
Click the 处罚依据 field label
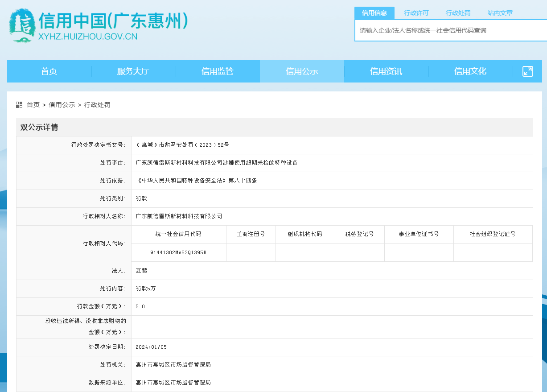(x=113, y=181)
